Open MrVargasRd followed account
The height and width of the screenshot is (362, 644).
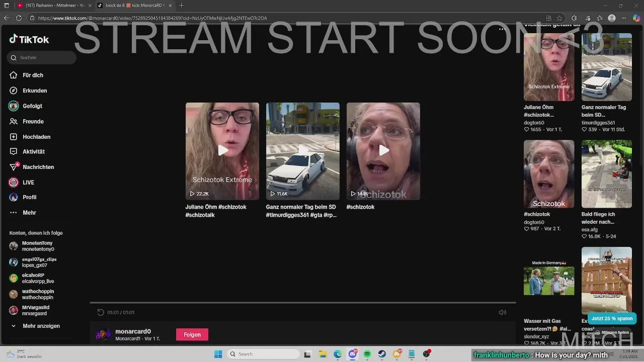pos(30,310)
